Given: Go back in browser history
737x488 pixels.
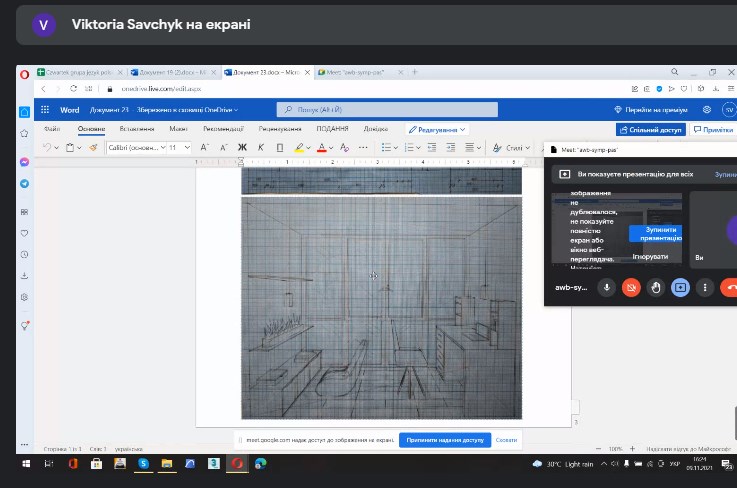Looking at the screenshot, I should point(43,88).
